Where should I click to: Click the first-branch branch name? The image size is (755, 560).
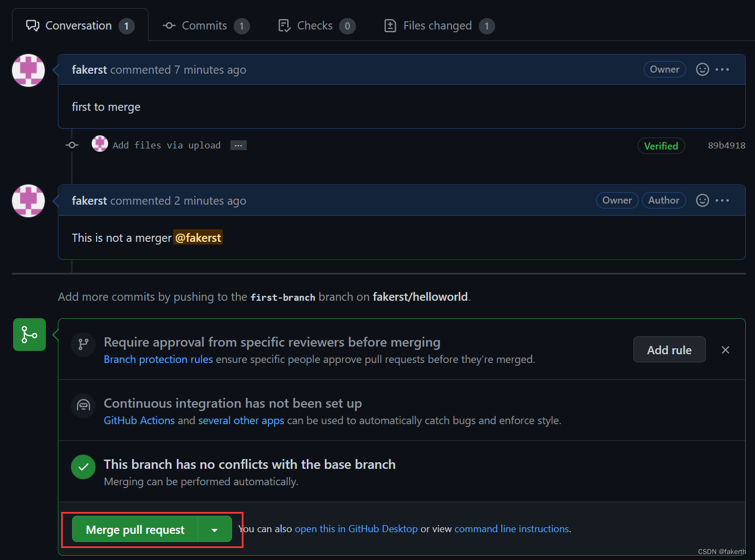(283, 297)
